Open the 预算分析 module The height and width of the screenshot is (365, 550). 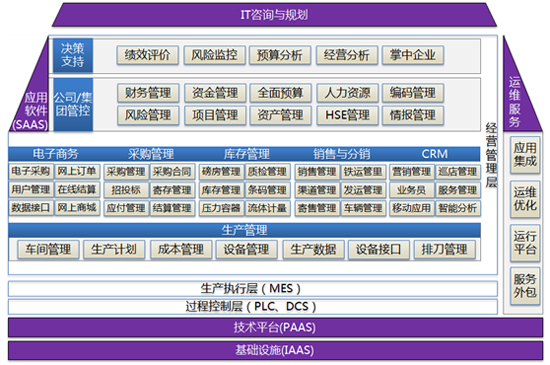pyautogui.click(x=280, y=55)
